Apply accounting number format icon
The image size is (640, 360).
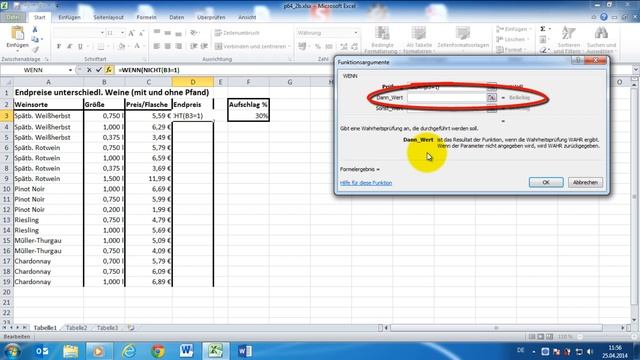coord(302,47)
